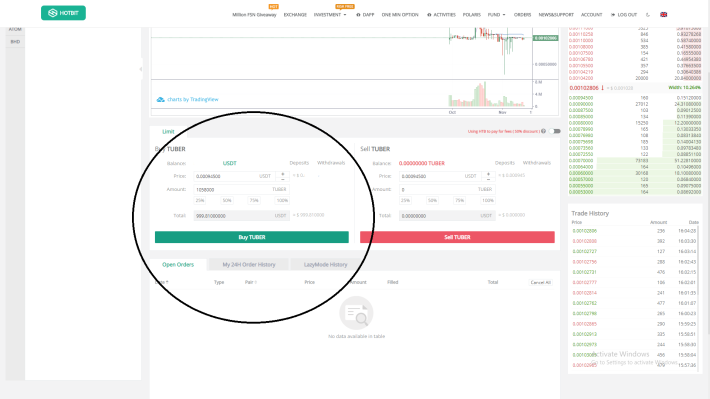This screenshot has height=399, width=710.
Task: Open the UK flag language selector
Action: 663,14
